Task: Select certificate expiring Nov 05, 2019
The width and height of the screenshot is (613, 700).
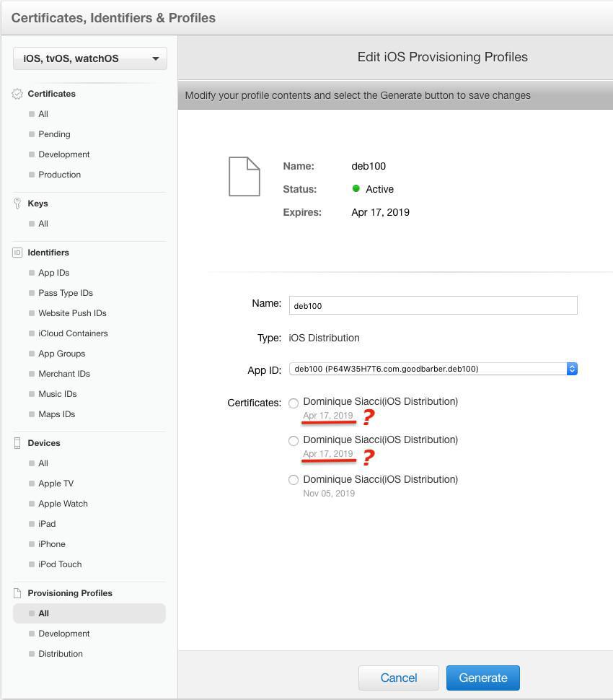Action: click(x=294, y=480)
